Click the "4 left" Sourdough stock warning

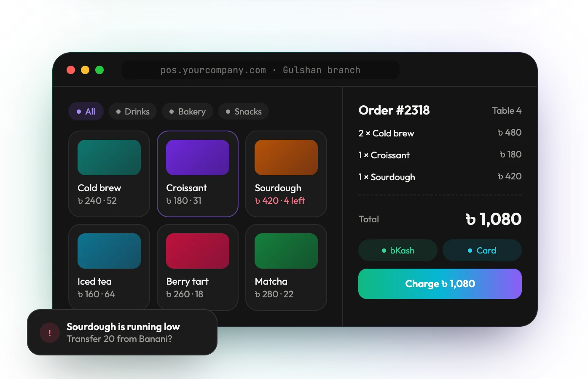click(294, 201)
